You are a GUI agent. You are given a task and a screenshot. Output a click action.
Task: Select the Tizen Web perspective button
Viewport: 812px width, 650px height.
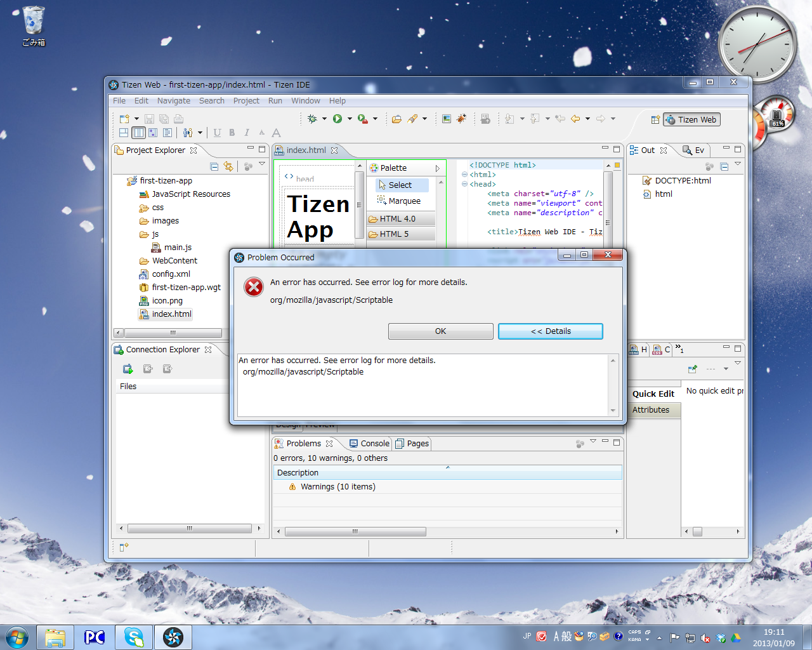691,119
